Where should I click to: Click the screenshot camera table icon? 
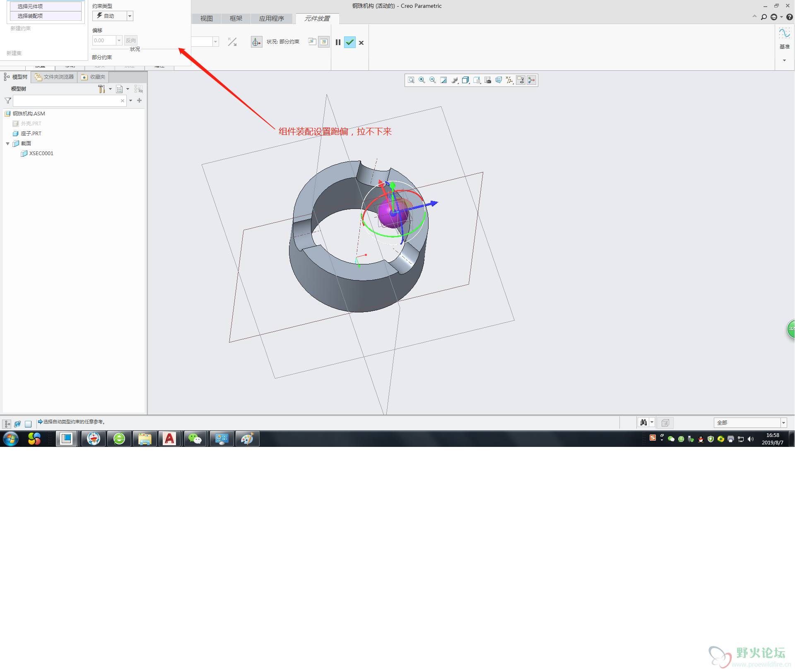[488, 80]
